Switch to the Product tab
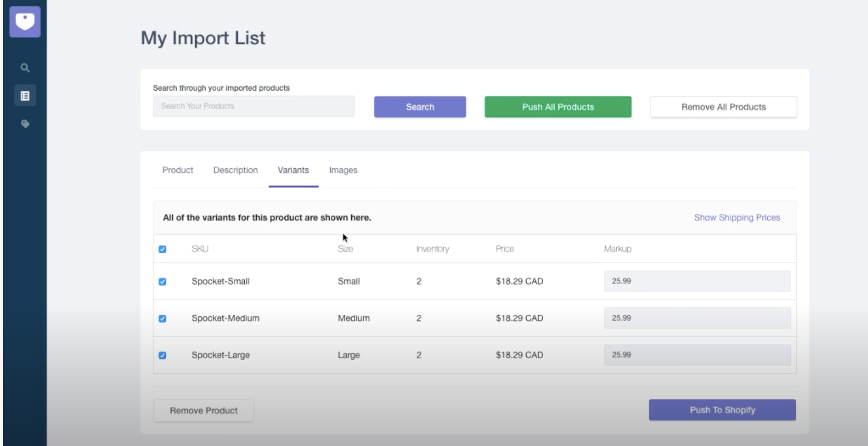The image size is (868, 446). click(178, 170)
